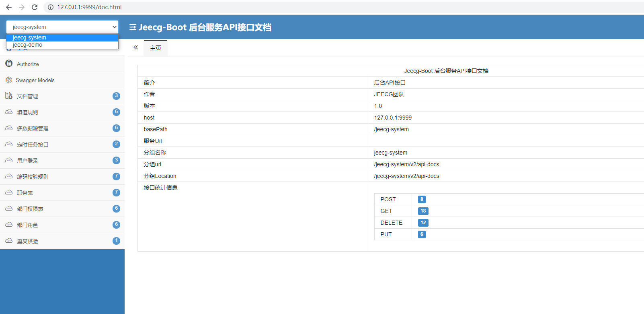Click the PUT method label
644x314 pixels.
pos(386,234)
